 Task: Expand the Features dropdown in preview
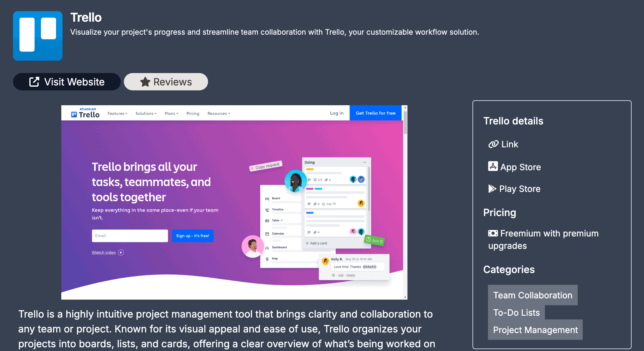(x=117, y=114)
